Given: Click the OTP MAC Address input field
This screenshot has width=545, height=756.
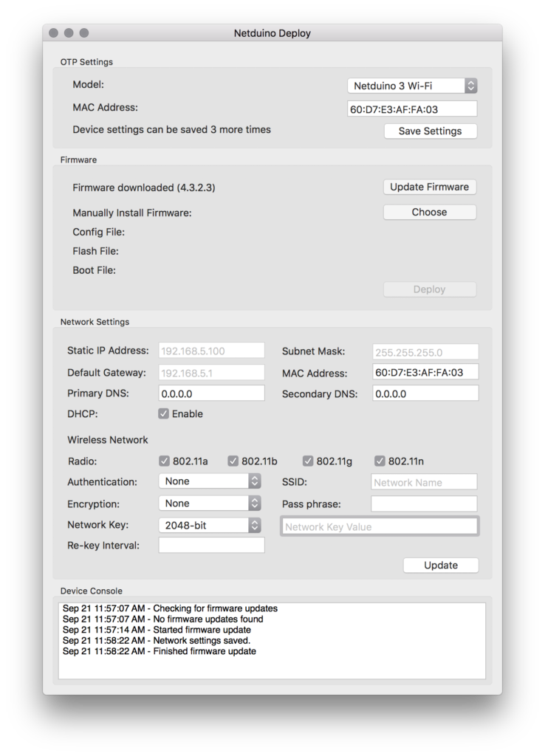Looking at the screenshot, I should tap(412, 109).
